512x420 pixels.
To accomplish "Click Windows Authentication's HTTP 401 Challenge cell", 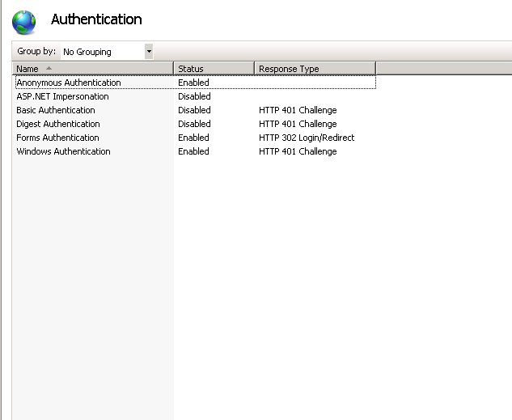I will 298,151.
